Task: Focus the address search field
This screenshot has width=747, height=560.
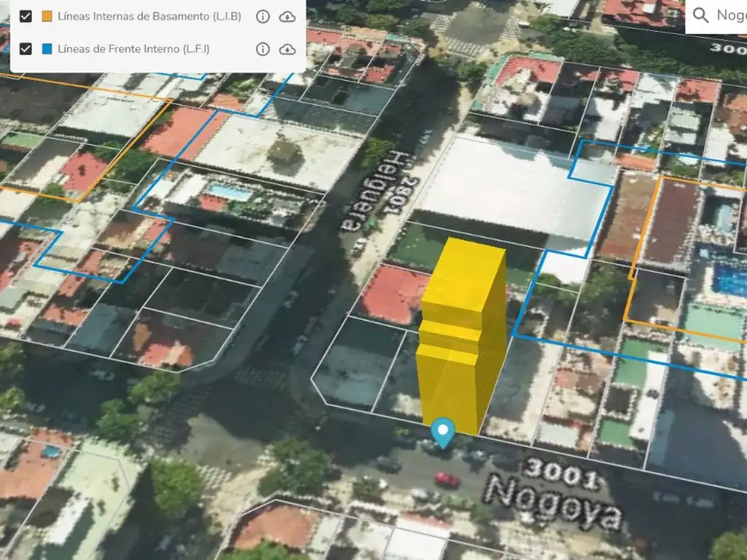Action: click(729, 15)
